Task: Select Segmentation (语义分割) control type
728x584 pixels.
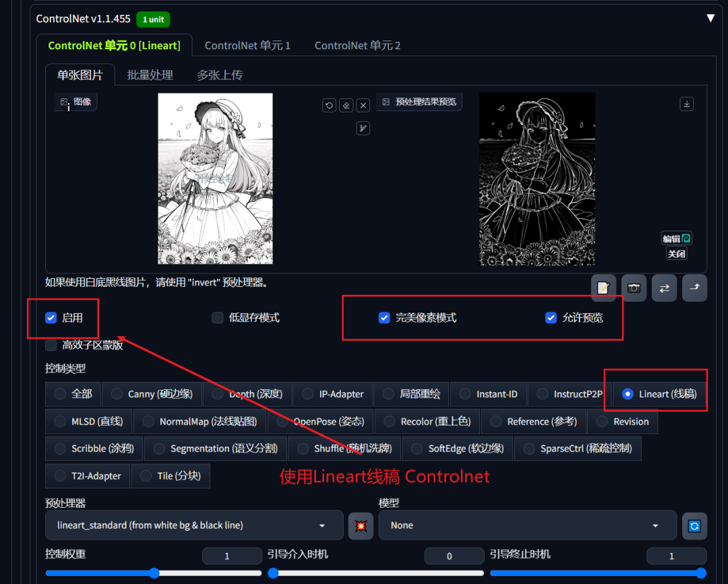Action: tap(216, 449)
